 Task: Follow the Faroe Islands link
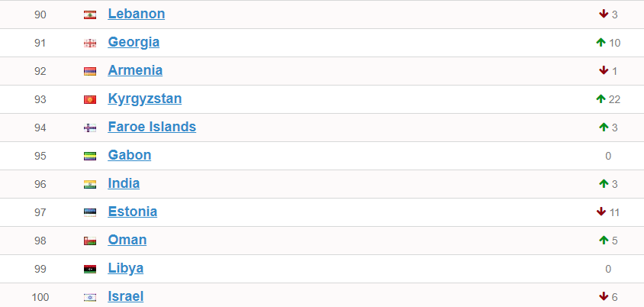pyautogui.click(x=152, y=127)
